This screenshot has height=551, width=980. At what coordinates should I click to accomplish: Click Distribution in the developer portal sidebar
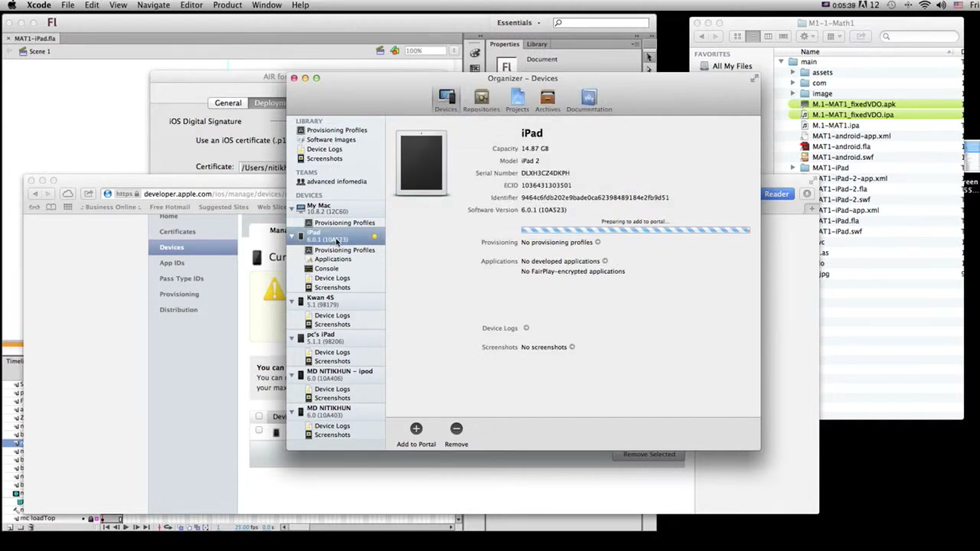tap(178, 310)
